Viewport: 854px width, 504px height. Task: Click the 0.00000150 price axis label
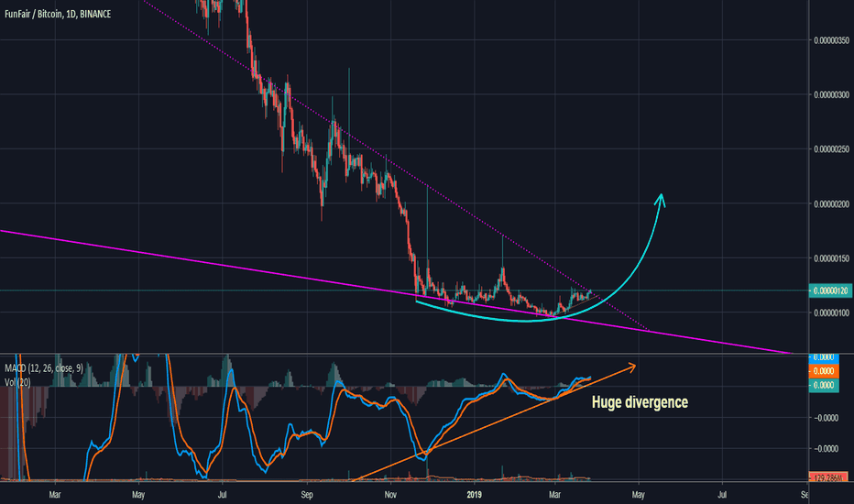click(831, 258)
